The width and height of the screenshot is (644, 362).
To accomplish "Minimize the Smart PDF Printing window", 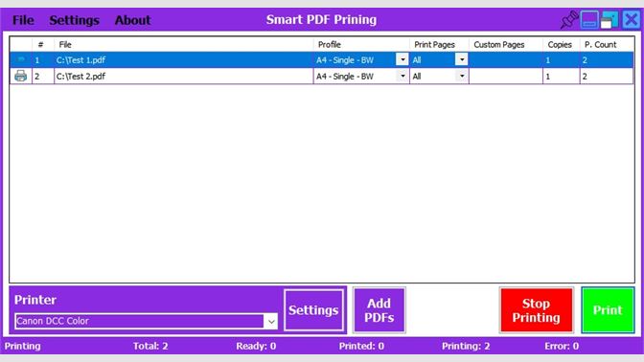I will 589,19.
